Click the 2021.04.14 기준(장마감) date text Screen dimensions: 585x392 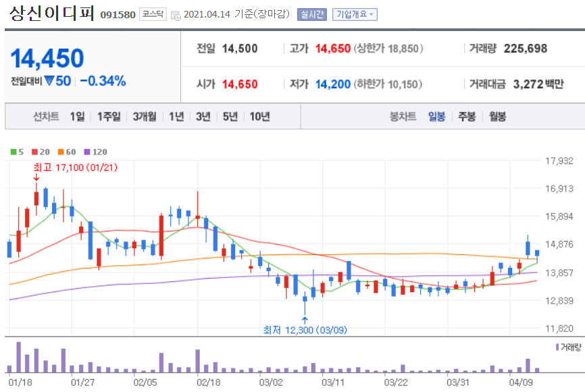pyautogui.click(x=236, y=15)
